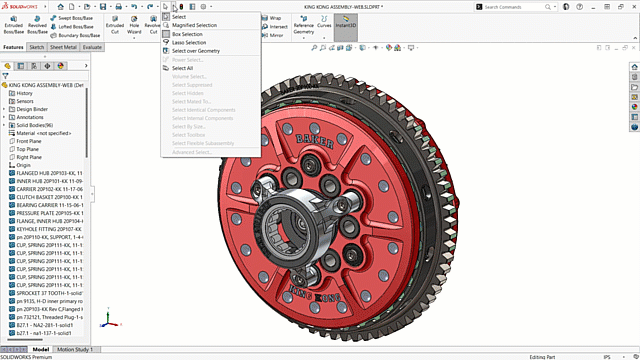The height and width of the screenshot is (360, 640).
Task: Open the Motion Study 1 tab
Action: pyautogui.click(x=75, y=349)
